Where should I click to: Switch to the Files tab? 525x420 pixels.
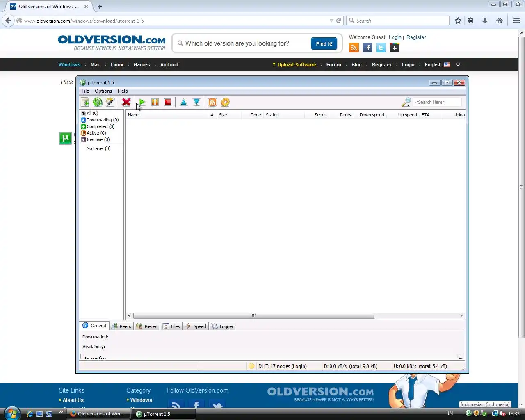(x=171, y=326)
